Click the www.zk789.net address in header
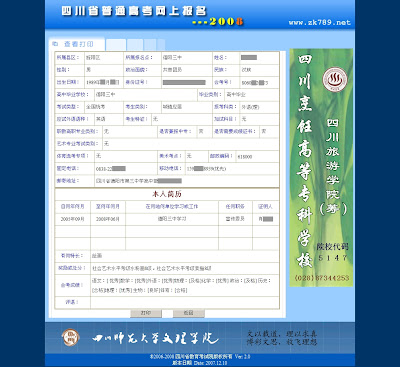This screenshot has height=367, width=400. tap(319, 22)
